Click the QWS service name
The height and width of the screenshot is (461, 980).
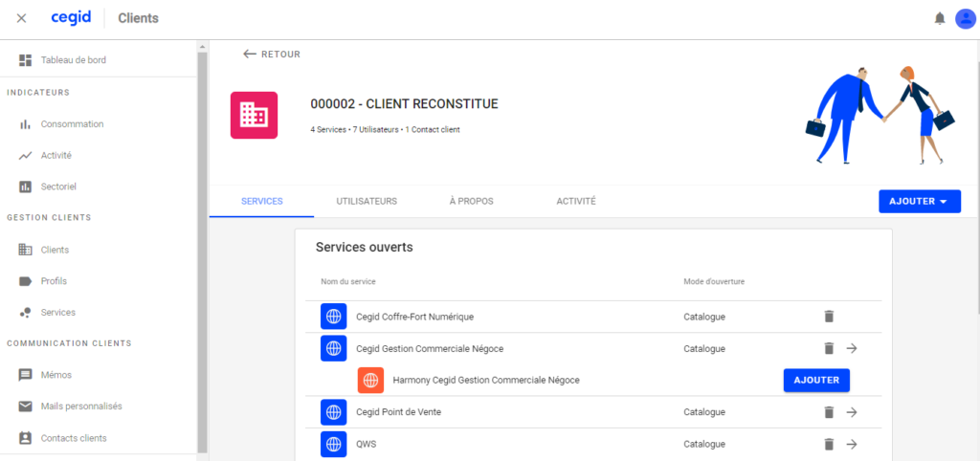pyautogui.click(x=367, y=444)
